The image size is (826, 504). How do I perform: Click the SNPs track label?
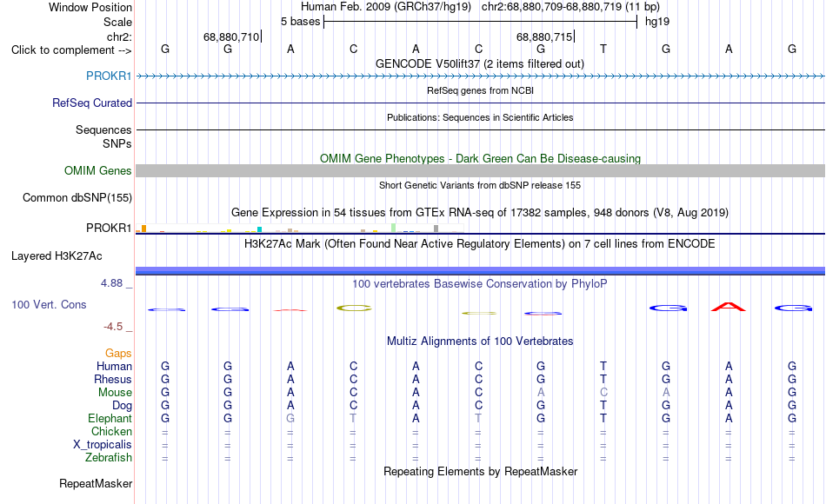[117, 143]
